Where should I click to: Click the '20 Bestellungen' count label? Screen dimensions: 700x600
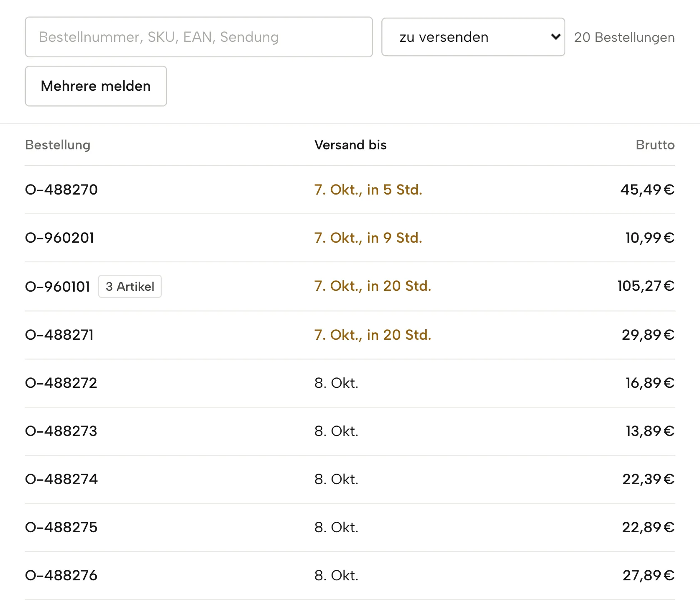point(624,37)
